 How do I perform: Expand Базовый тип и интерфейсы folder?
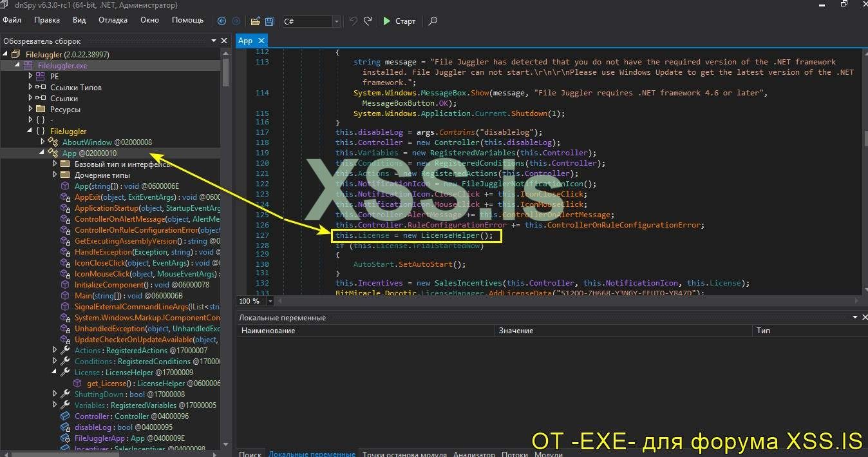pyautogui.click(x=55, y=164)
